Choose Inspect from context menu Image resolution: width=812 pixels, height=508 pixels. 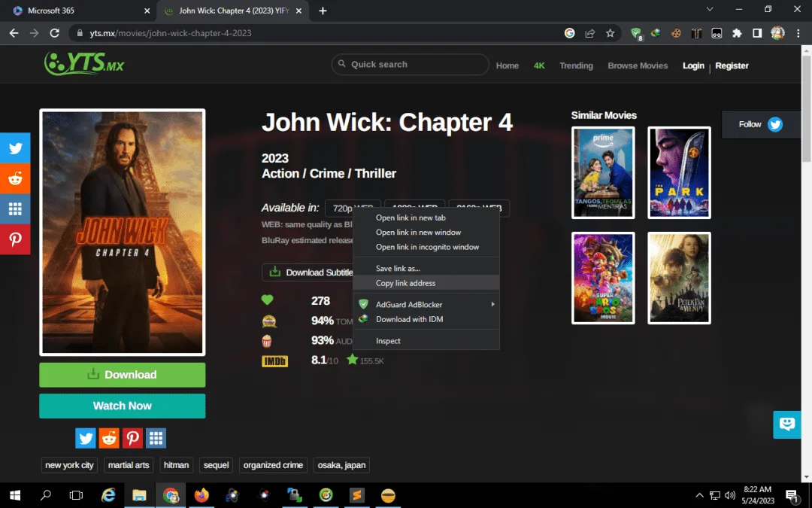[x=426, y=341]
